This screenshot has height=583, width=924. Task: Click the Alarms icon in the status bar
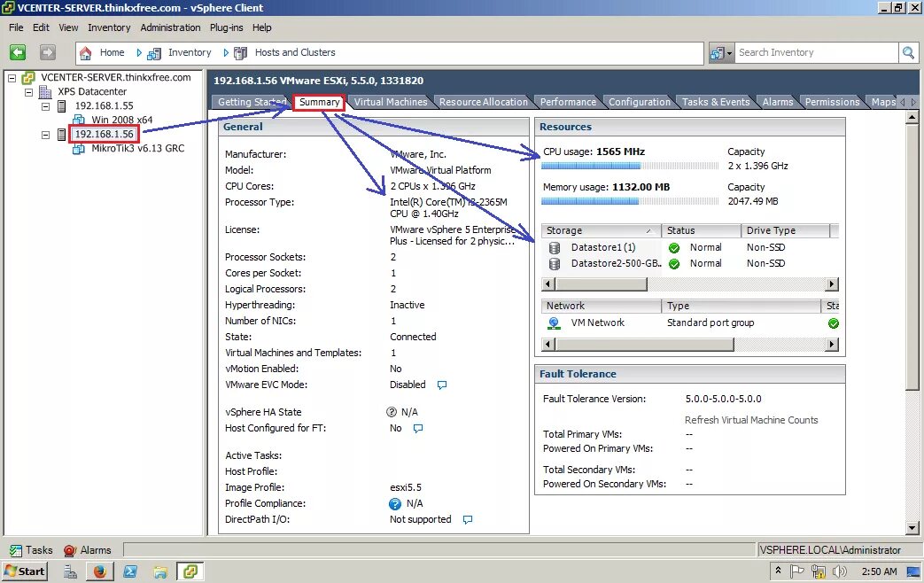[x=70, y=550]
